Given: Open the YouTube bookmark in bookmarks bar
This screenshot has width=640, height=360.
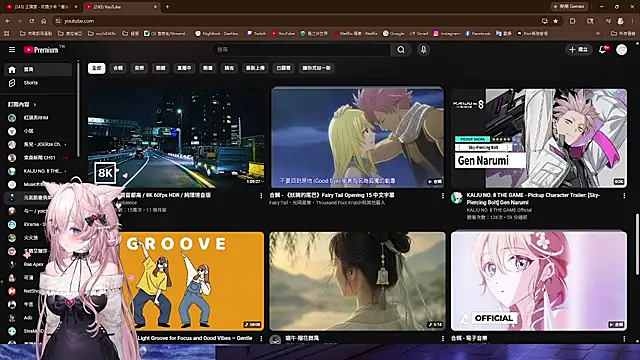Looking at the screenshot, I should (x=283, y=33).
